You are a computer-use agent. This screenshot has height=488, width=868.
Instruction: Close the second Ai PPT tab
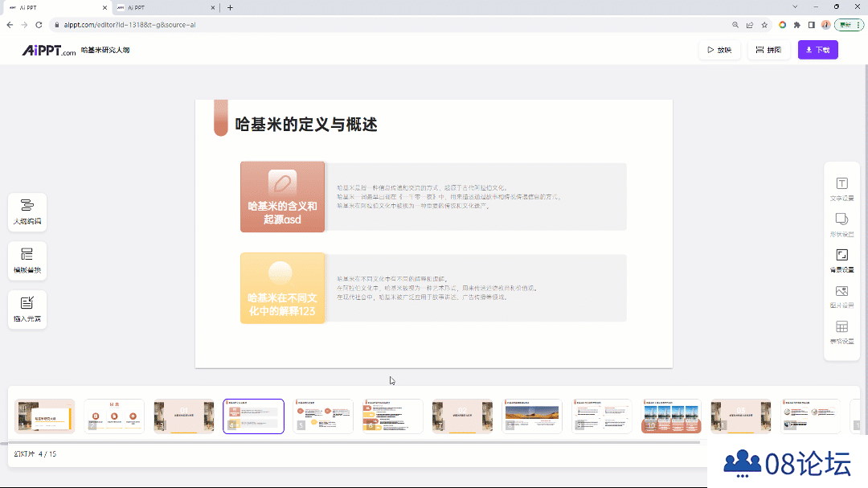(x=213, y=8)
